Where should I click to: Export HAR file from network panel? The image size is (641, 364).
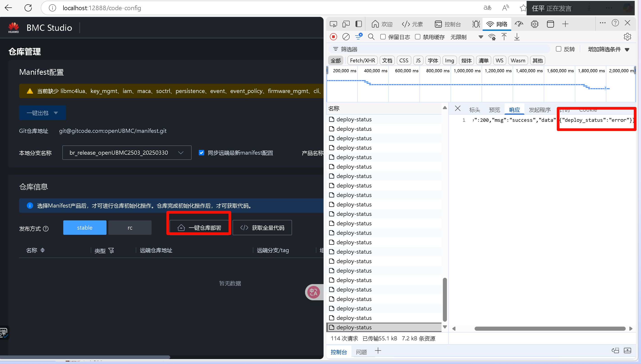[517, 36]
